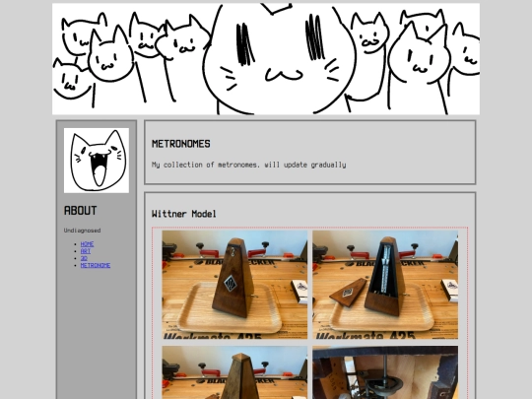Open the 3D link in sidebar

[x=84, y=258]
